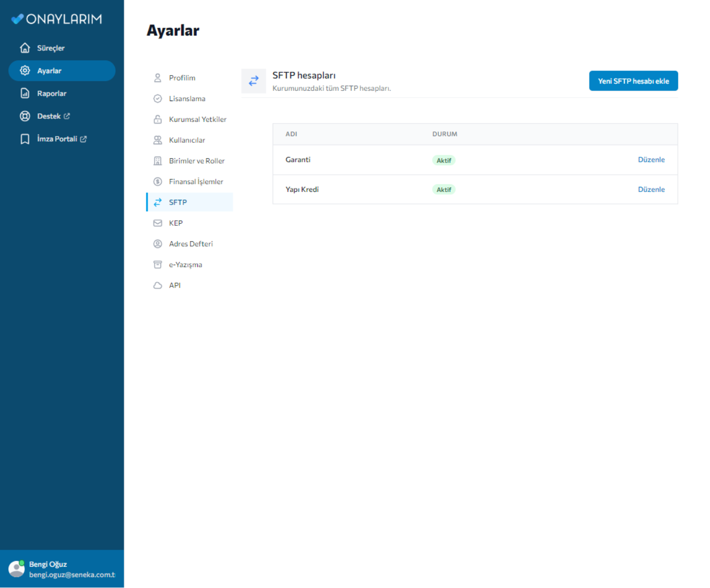Select Adres Defteri in settings menu

pyautogui.click(x=191, y=244)
